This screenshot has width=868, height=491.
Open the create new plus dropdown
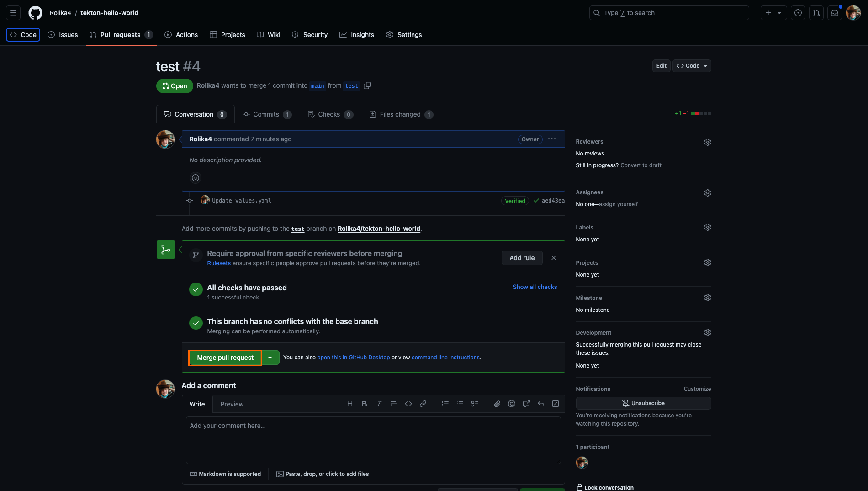click(x=773, y=13)
